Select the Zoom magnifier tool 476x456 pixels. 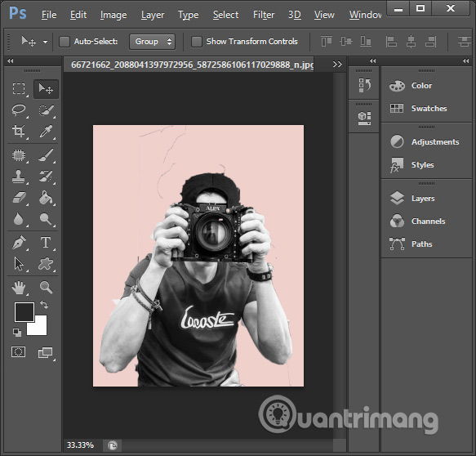click(x=46, y=288)
